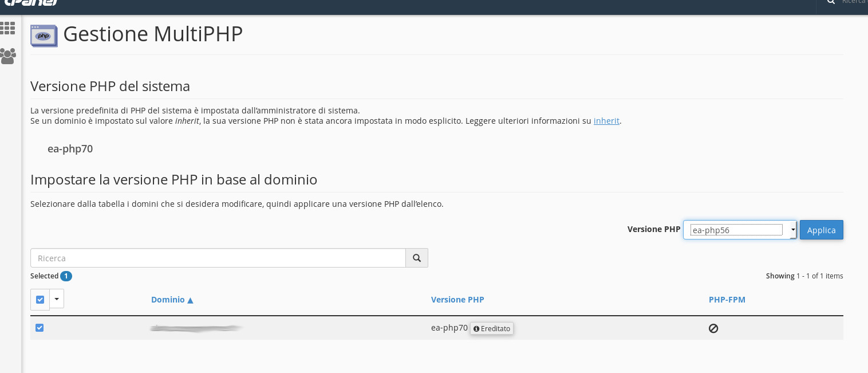868x373 pixels.
Task: Open the Versione PHP ea-php56 dropdown
Action: [740, 230]
